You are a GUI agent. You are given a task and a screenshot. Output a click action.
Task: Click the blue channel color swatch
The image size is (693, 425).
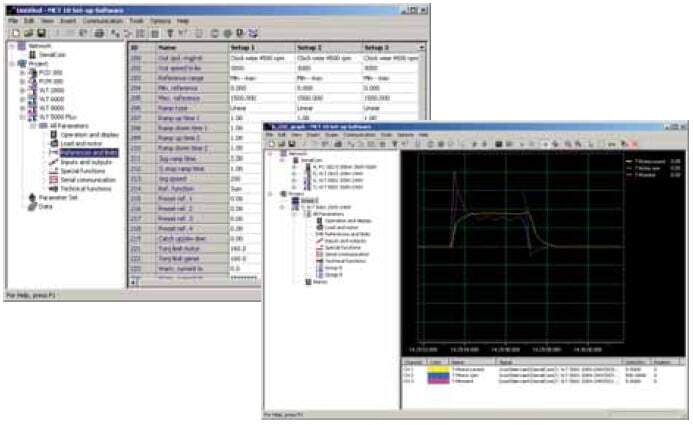tap(438, 375)
